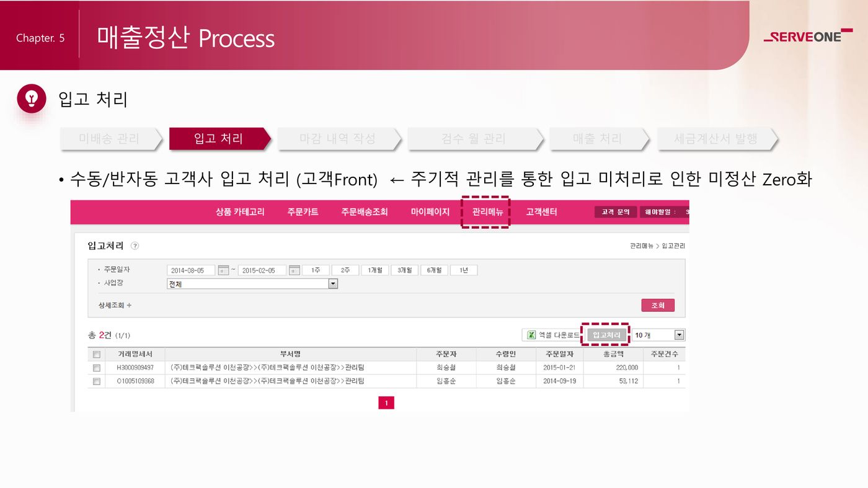This screenshot has height=488, width=868.
Task: Open the 사업장 dropdown showing 전체
Action: [x=333, y=284]
